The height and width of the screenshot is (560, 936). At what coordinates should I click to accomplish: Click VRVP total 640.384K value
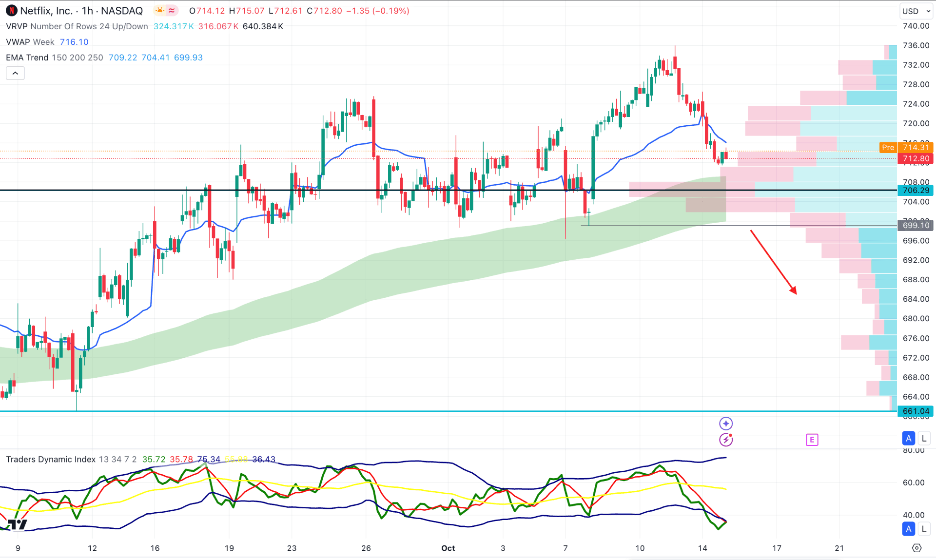click(x=263, y=26)
